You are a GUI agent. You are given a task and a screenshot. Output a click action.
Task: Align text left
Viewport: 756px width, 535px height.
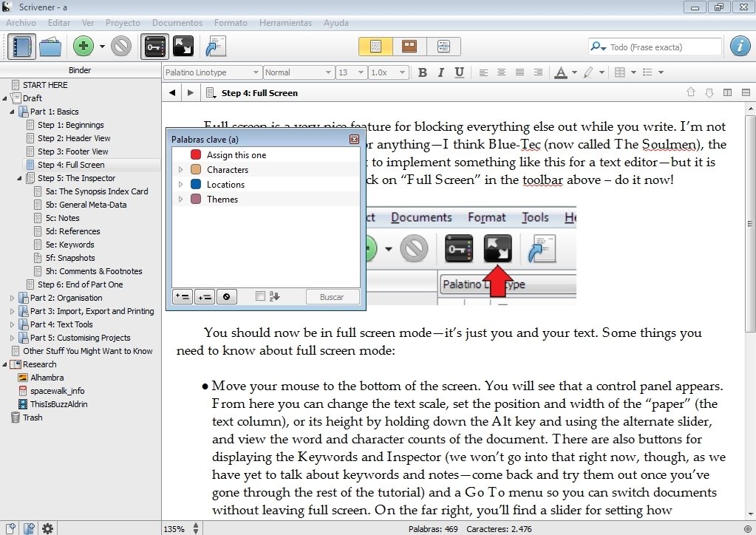click(483, 72)
